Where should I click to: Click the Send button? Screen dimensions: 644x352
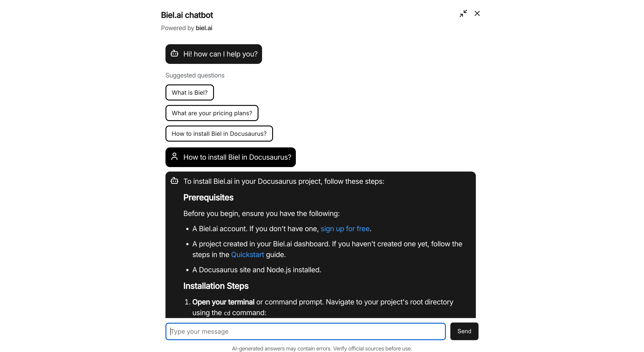pos(464,331)
